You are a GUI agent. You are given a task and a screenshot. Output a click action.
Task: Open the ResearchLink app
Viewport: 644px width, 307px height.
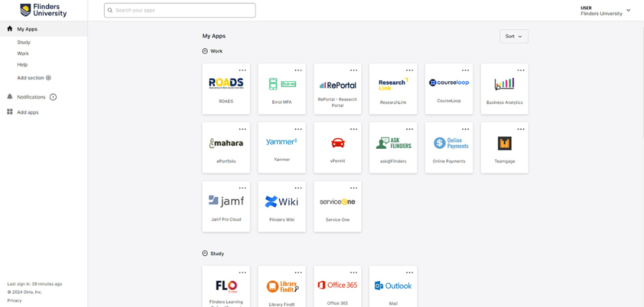tap(393, 89)
